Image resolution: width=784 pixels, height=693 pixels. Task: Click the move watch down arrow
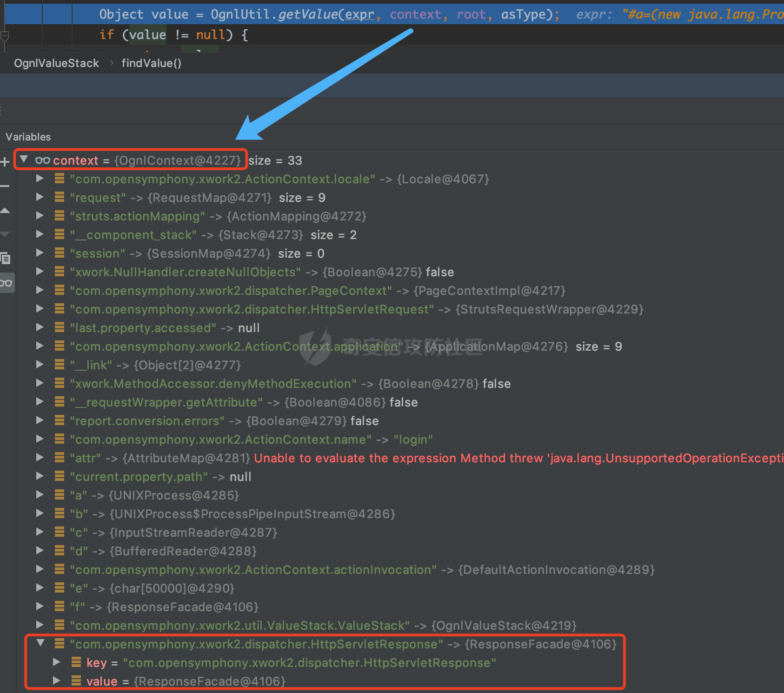pyautogui.click(x=5, y=234)
